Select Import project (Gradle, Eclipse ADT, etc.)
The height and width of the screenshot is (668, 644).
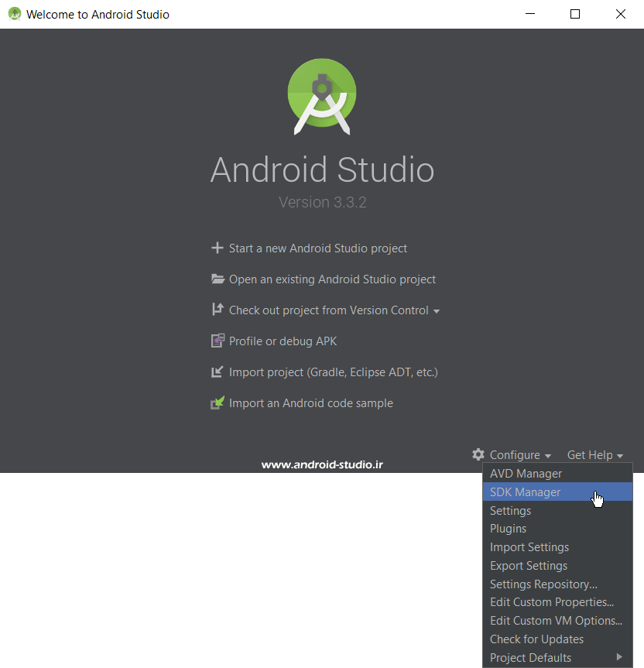(x=334, y=372)
